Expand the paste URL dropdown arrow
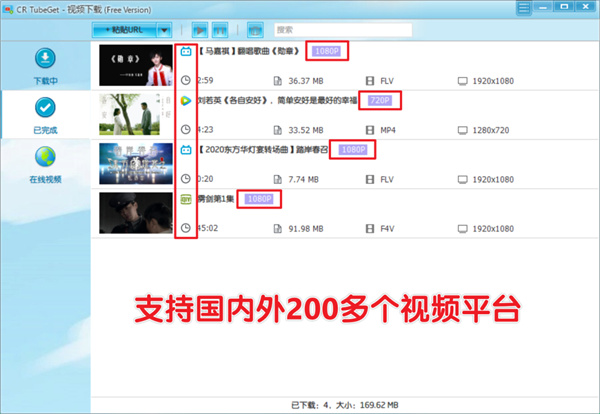 coord(164,30)
